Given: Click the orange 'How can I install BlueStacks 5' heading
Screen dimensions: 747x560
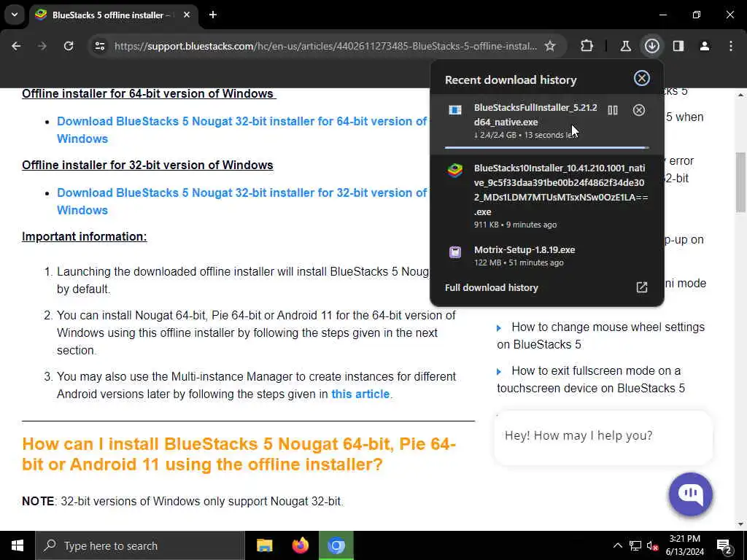Looking at the screenshot, I should tap(239, 454).
